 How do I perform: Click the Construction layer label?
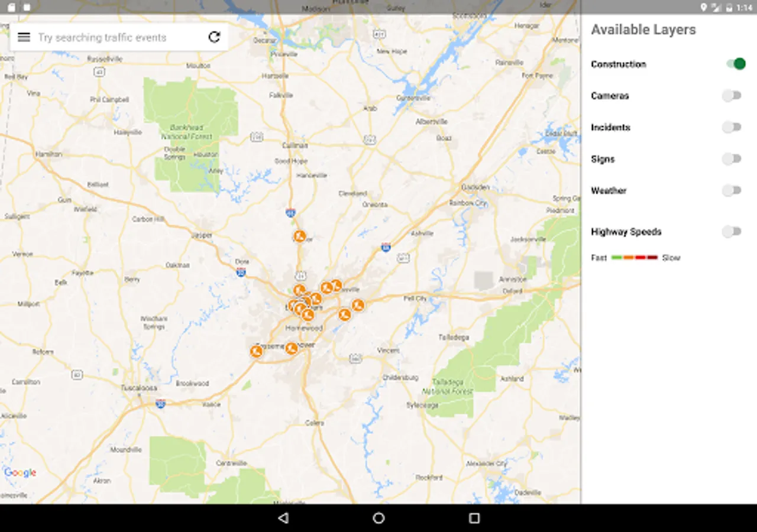click(619, 64)
